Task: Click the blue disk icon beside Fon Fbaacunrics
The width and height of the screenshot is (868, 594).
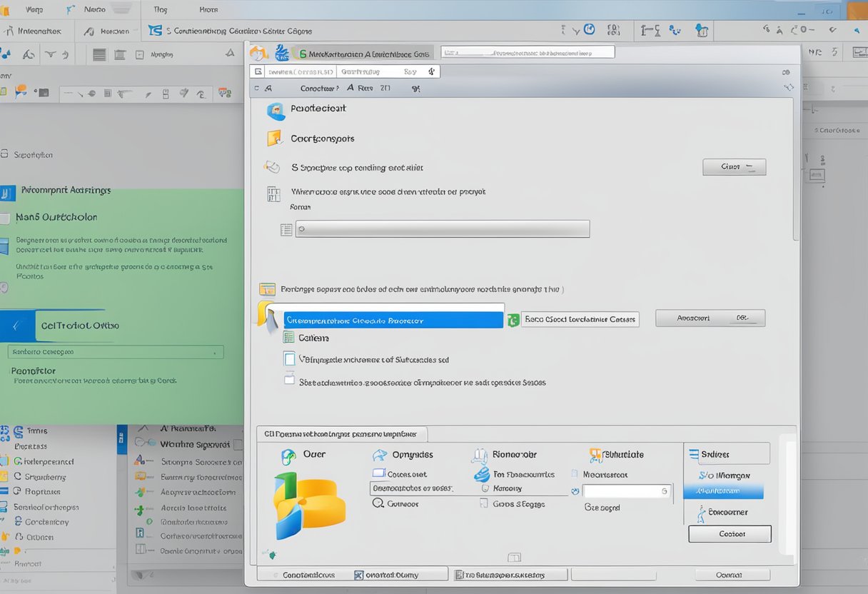Action: coord(482,475)
